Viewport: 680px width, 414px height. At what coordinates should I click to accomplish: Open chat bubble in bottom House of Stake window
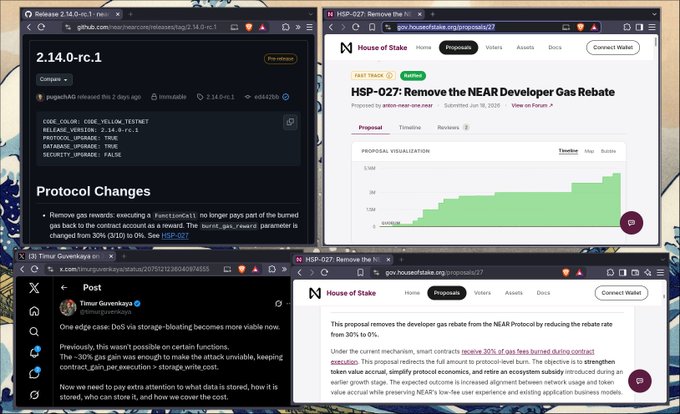point(640,381)
